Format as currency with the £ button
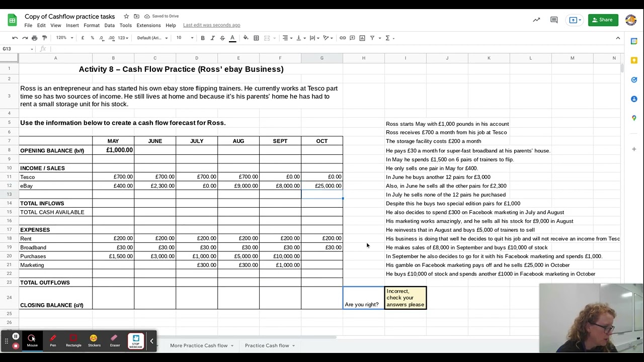The width and height of the screenshot is (644, 362). coord(83,38)
